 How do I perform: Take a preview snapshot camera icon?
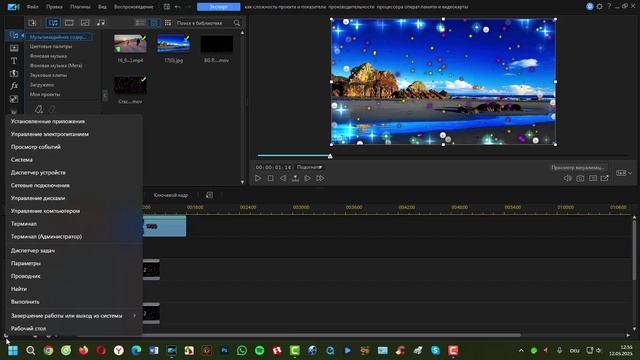click(x=580, y=178)
